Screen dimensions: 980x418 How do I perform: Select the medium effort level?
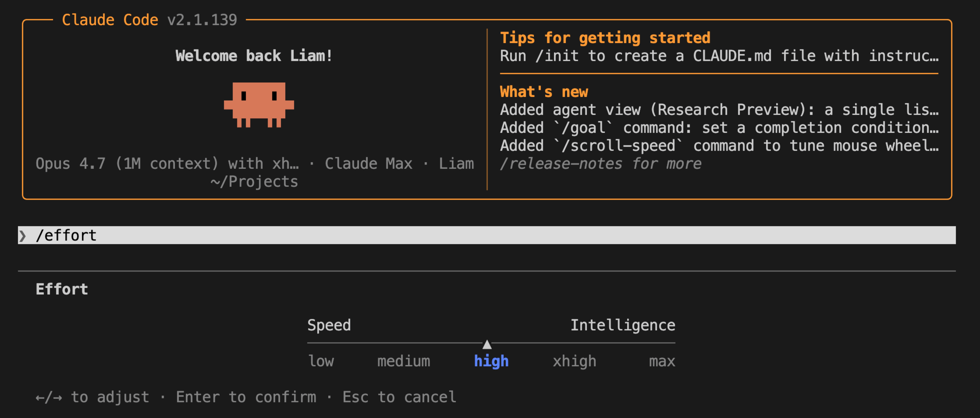click(404, 361)
